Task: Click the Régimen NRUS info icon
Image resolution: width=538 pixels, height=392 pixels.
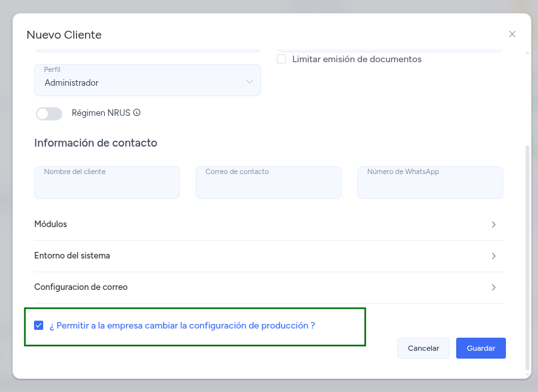Action: pyautogui.click(x=137, y=113)
